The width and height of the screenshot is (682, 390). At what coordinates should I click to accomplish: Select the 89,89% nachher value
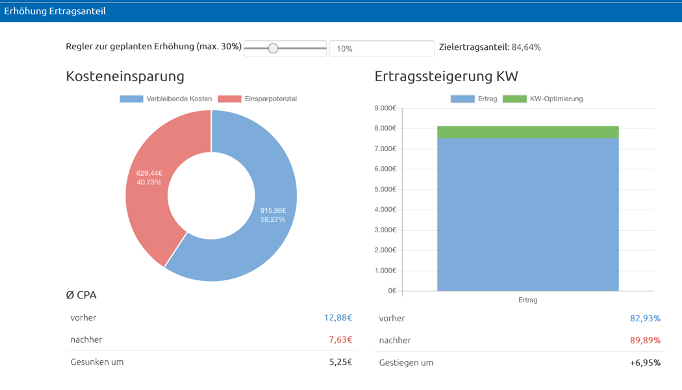pos(645,340)
